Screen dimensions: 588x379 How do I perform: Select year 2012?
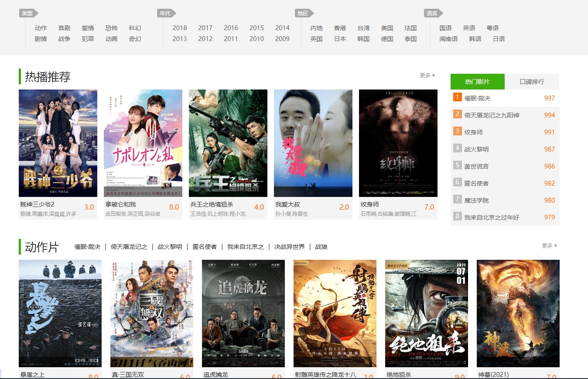(x=205, y=39)
